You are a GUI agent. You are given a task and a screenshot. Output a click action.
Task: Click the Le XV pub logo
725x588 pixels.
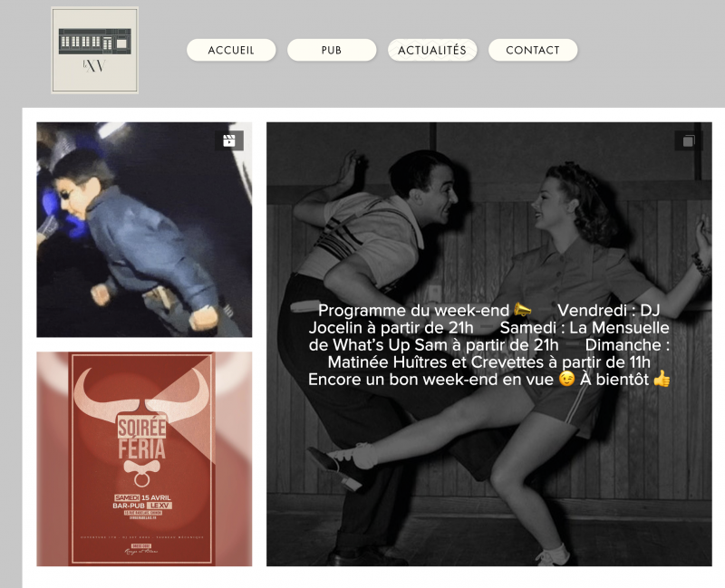pyautogui.click(x=95, y=51)
